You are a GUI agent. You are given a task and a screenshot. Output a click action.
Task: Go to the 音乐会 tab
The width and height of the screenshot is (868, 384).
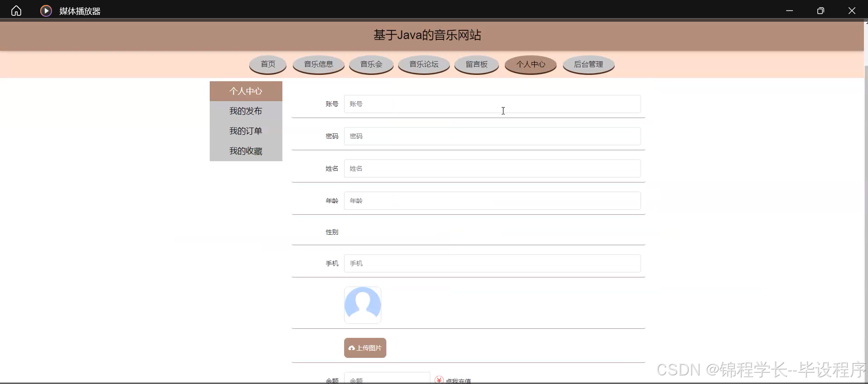pyautogui.click(x=371, y=64)
